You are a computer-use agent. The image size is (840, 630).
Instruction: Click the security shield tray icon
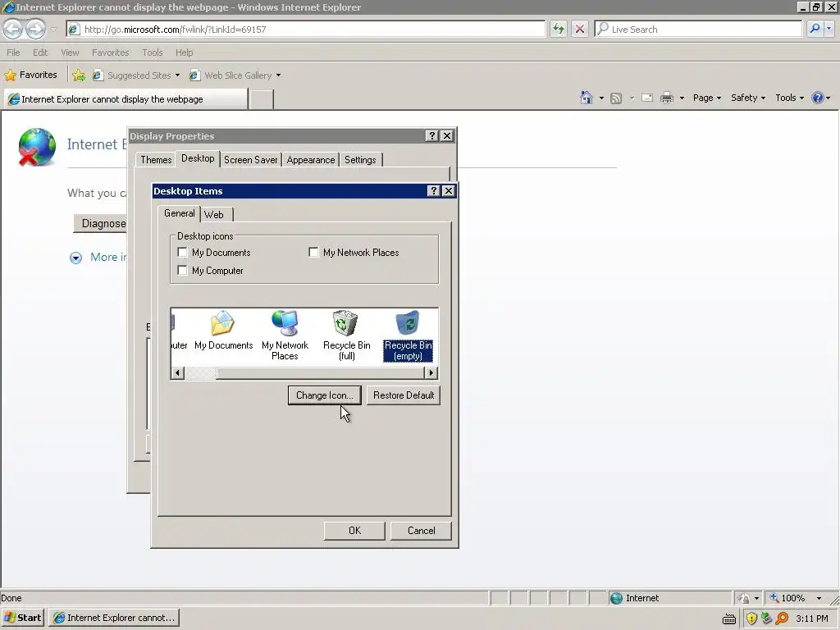(x=751, y=619)
